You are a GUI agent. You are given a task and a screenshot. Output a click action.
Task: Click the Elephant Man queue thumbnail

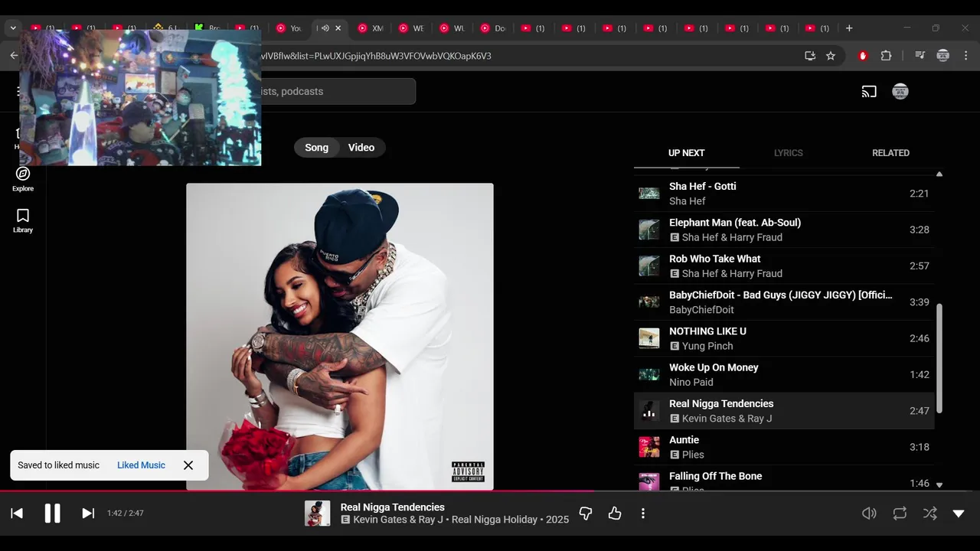[649, 230]
